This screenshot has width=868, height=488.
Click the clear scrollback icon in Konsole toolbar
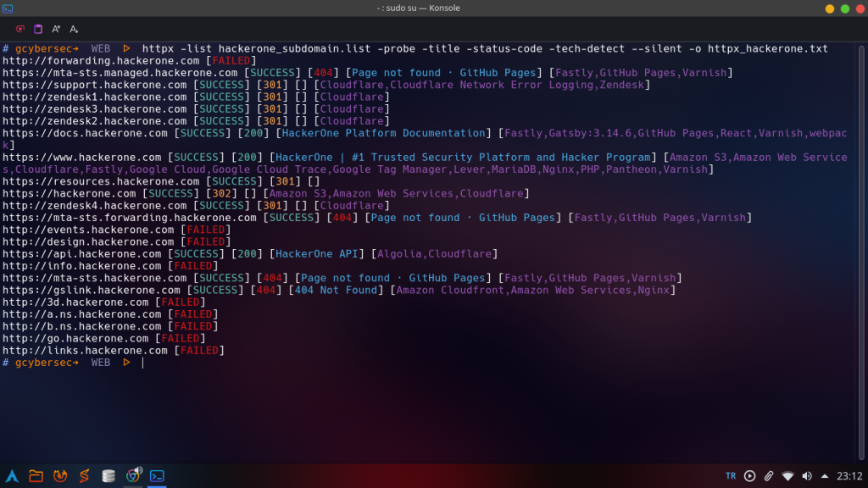tap(20, 29)
